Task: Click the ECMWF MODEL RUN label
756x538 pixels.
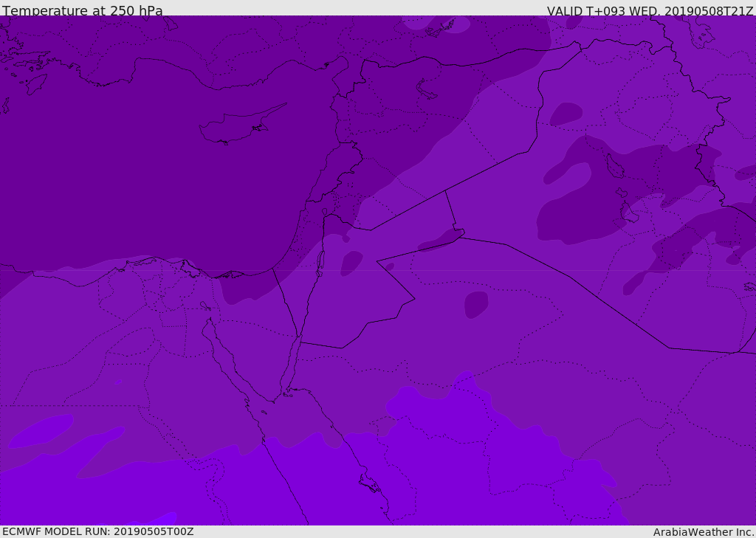Action: click(97, 531)
